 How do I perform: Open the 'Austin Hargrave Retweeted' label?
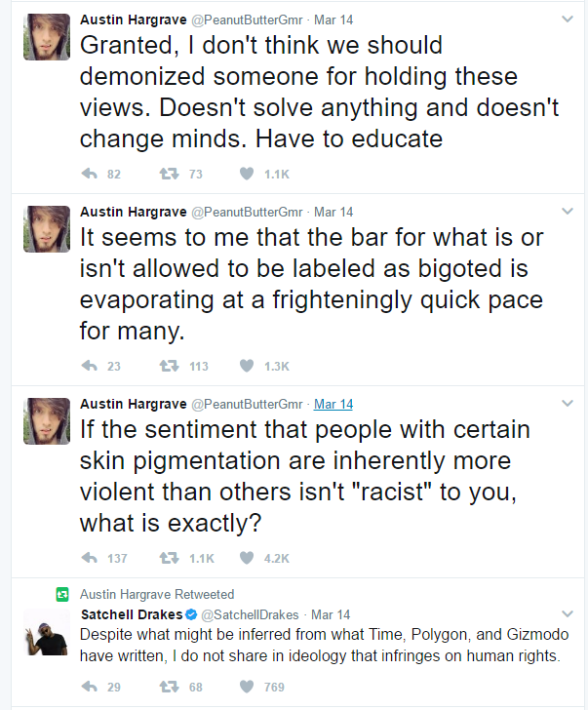coord(157,594)
